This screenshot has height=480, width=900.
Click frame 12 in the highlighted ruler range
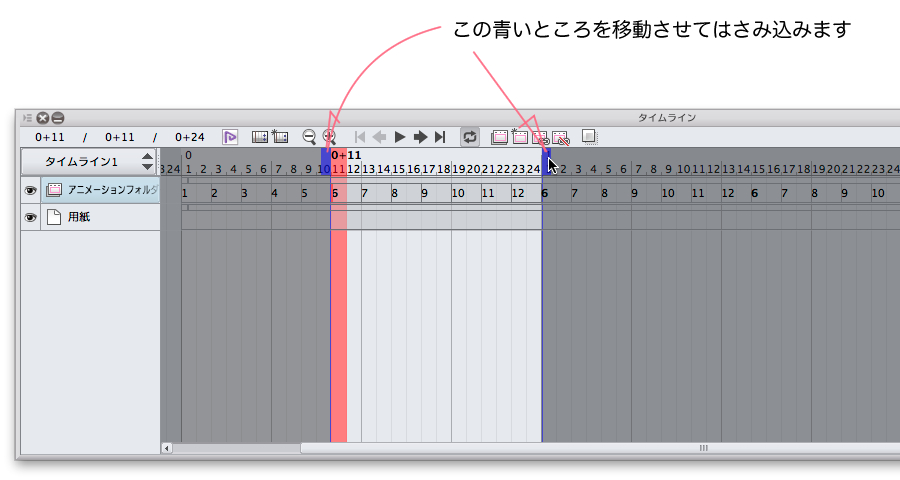[354, 169]
